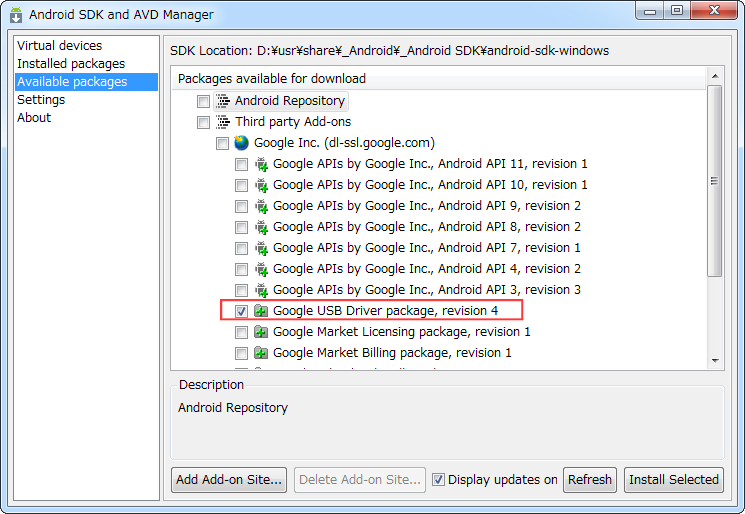Maximize the Android SDK and AVD Manager window
This screenshot has width=745, height=514.
click(x=677, y=10)
